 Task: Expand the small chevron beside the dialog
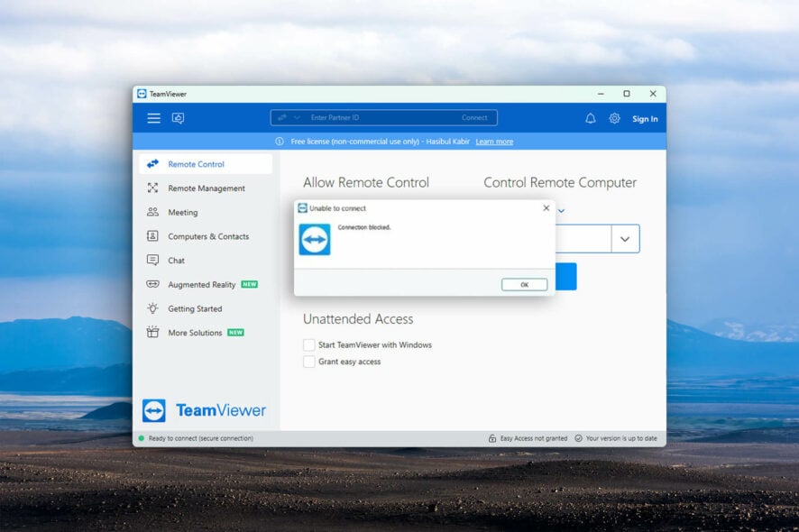click(562, 211)
